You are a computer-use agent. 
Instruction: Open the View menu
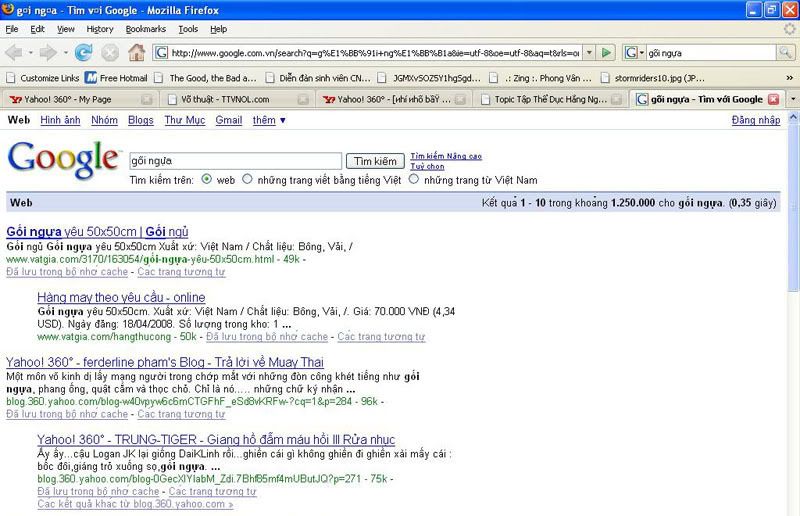click(65, 29)
